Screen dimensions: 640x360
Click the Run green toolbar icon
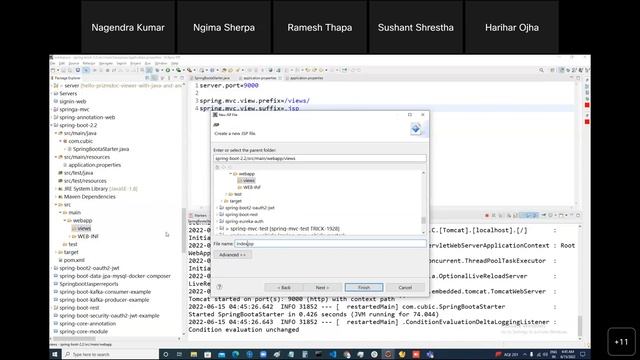tap(167, 70)
